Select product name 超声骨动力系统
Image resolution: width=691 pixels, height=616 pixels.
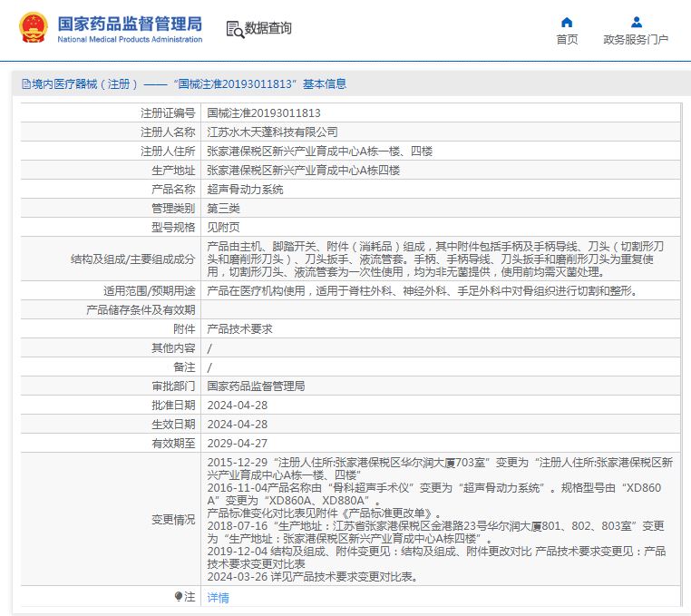(x=245, y=190)
